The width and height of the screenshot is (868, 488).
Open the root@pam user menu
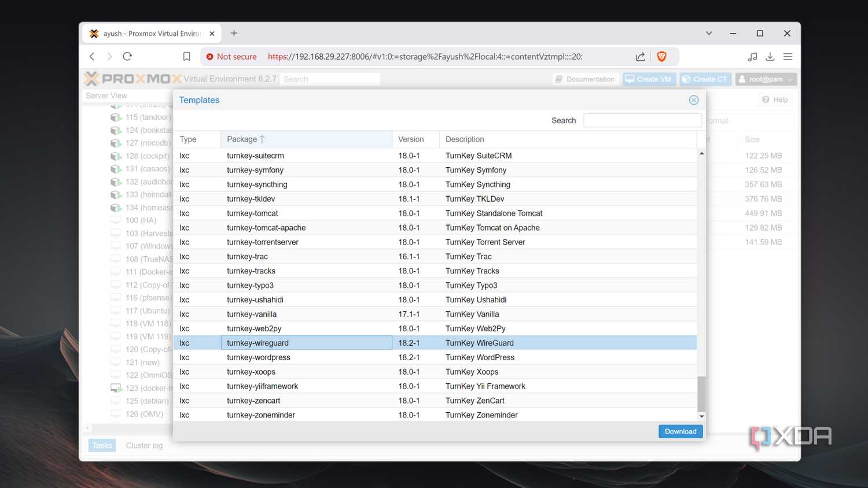tap(766, 79)
